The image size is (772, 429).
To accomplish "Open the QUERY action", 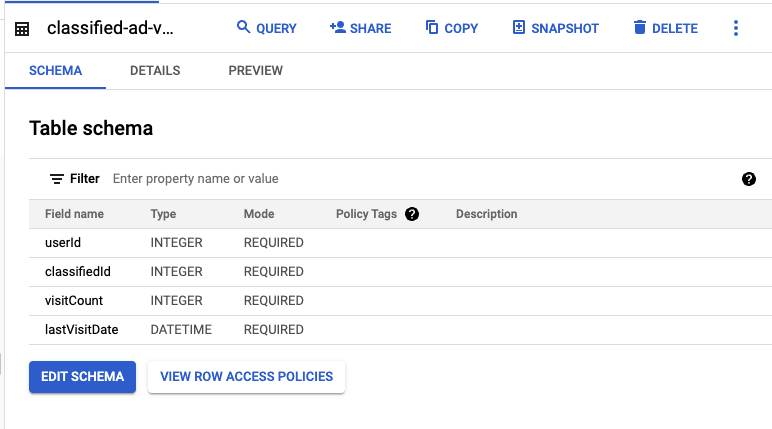I will tap(266, 28).
